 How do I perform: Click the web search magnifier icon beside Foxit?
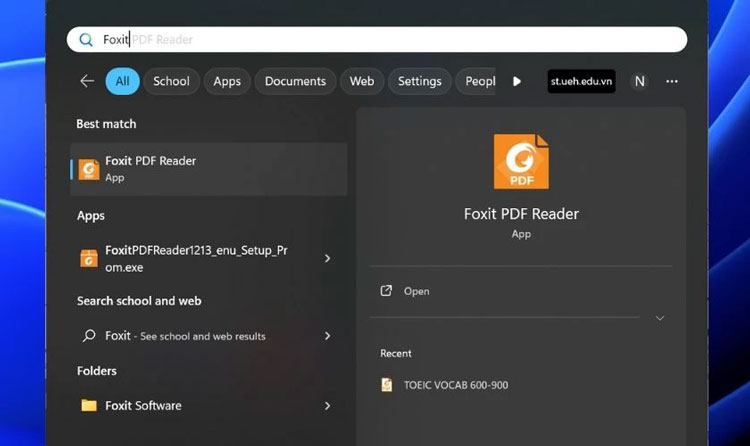tap(89, 335)
